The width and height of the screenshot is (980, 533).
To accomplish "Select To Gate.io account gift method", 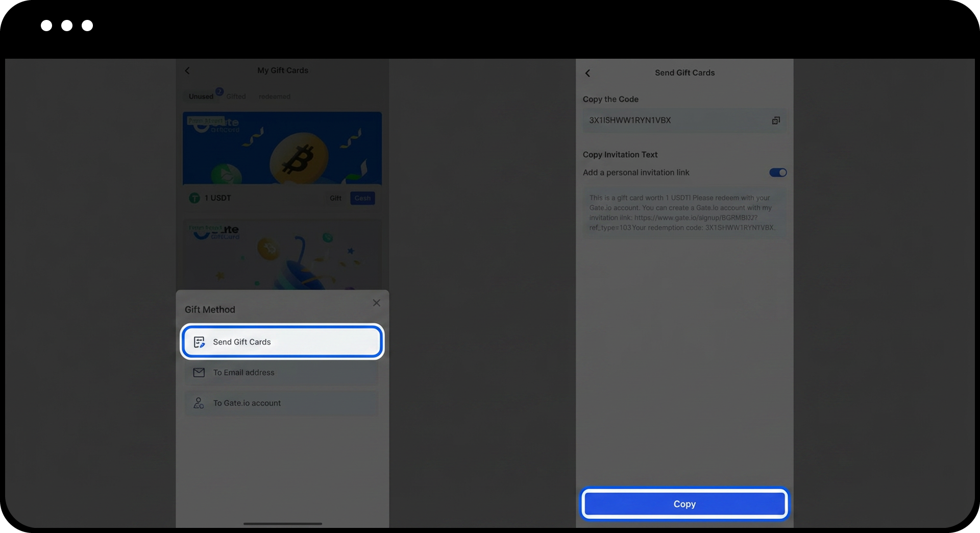I will (282, 403).
